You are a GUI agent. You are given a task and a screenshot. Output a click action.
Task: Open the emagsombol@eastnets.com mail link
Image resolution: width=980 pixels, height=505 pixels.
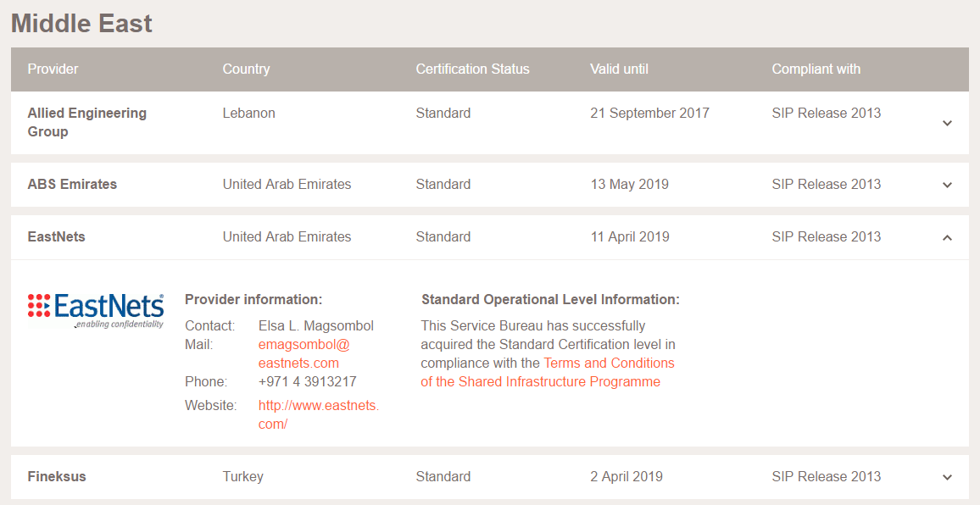click(303, 353)
